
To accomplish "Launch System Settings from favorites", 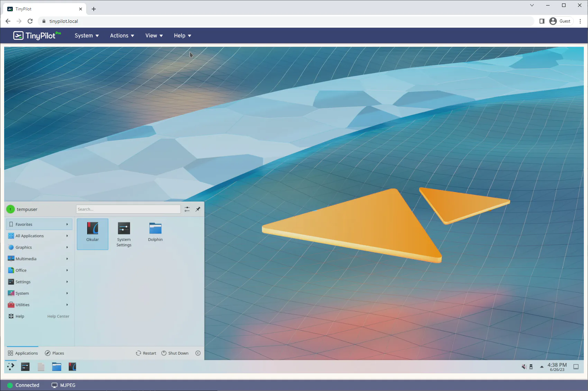I will pyautogui.click(x=124, y=234).
